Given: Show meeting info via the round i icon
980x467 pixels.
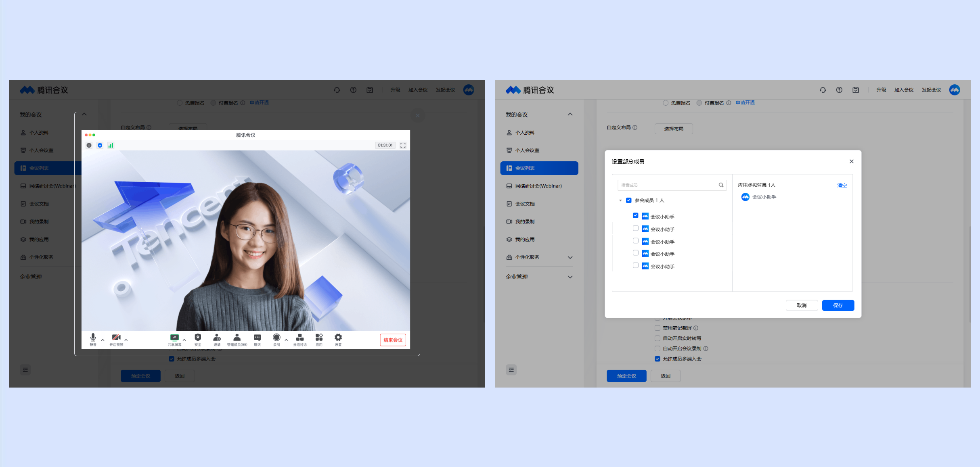Looking at the screenshot, I should (x=89, y=145).
